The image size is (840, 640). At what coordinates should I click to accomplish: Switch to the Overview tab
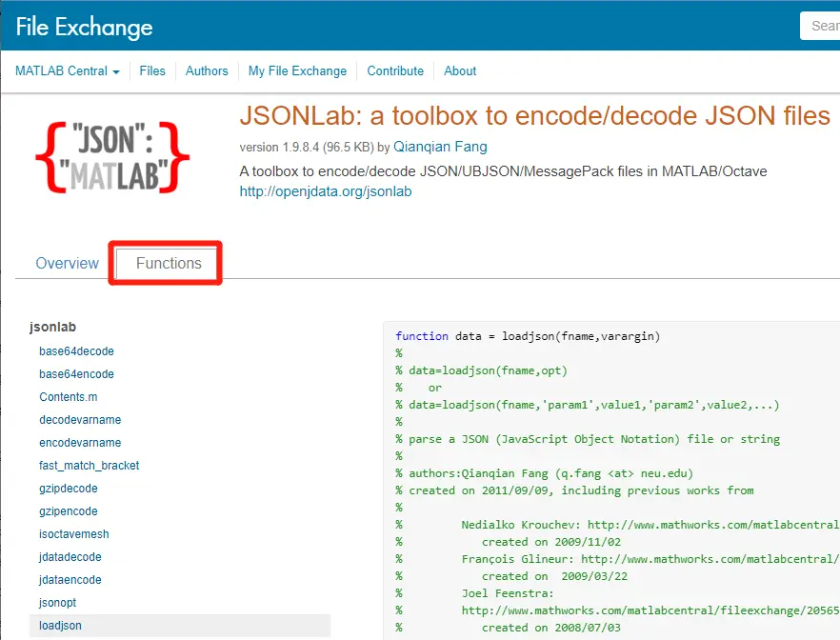67,264
